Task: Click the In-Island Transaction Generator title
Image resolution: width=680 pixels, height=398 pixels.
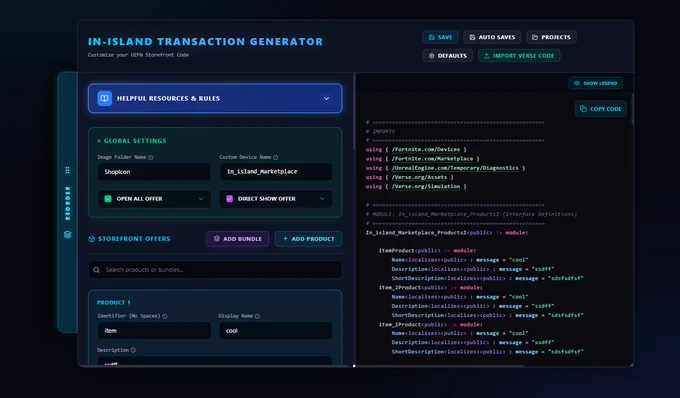Action: (x=206, y=42)
